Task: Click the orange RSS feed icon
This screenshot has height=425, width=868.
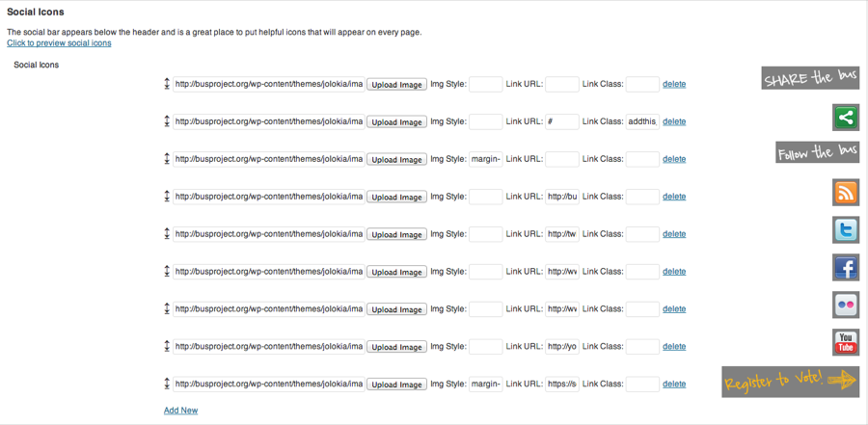Action: 846,193
